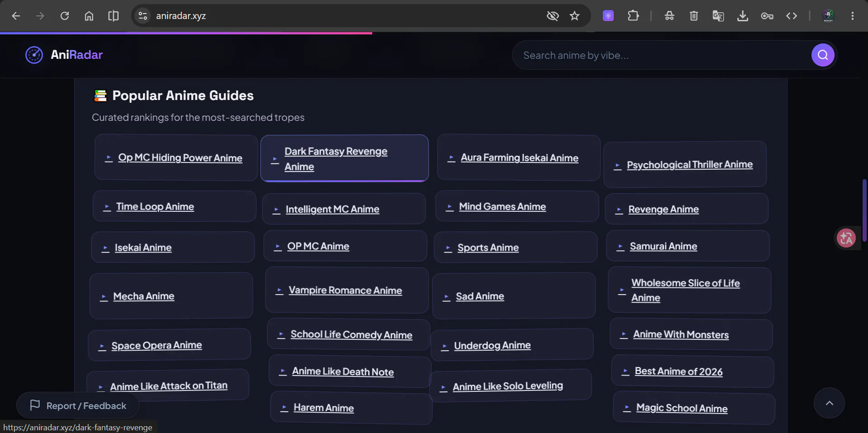Screen dimensions: 868x433
Task: Open the Extensions puzzle icon
Action: click(633, 16)
